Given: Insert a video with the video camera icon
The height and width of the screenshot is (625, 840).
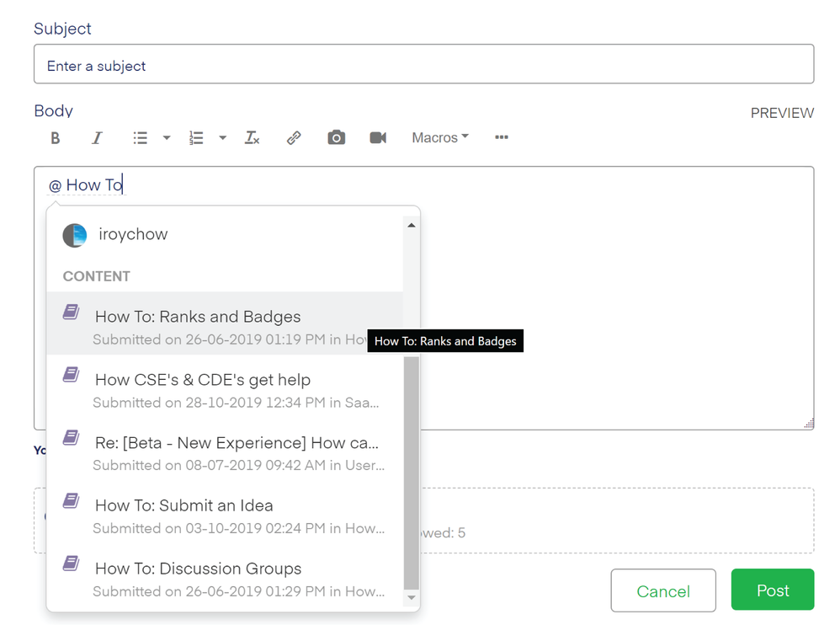Looking at the screenshot, I should pyautogui.click(x=378, y=138).
